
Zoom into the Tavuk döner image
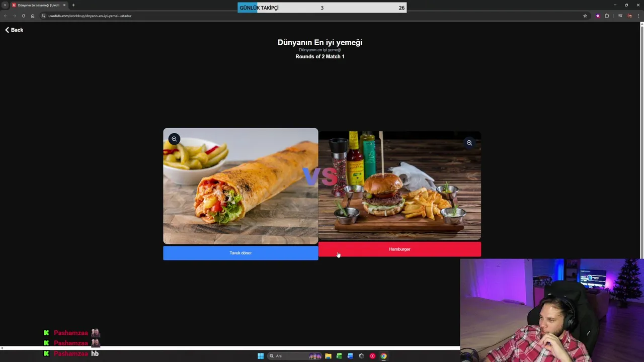174,139
